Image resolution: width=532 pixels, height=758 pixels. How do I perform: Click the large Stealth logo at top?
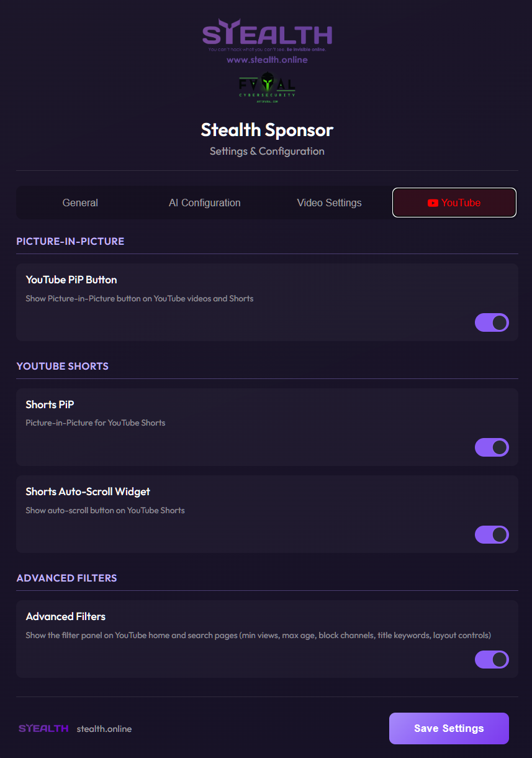pyautogui.click(x=267, y=34)
